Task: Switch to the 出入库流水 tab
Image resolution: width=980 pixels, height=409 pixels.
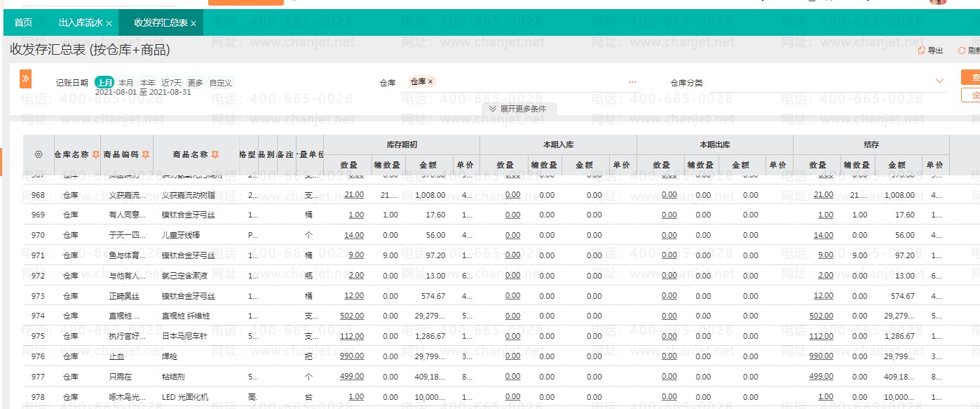Action: 80,22
